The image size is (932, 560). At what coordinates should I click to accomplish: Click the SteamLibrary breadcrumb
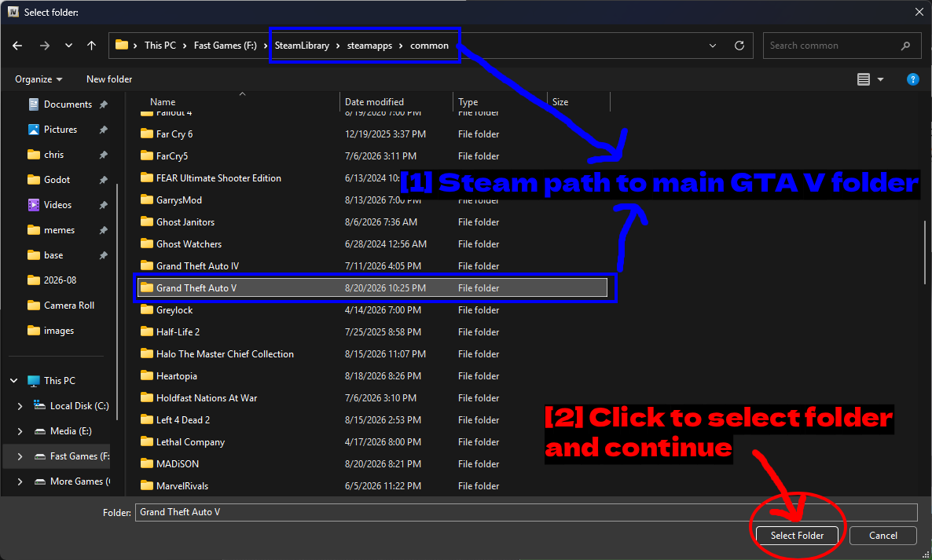[x=302, y=45]
